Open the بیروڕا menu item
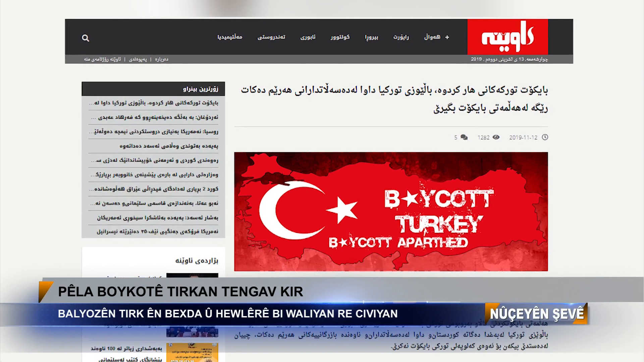The width and height of the screenshot is (644, 362). pos(371,37)
